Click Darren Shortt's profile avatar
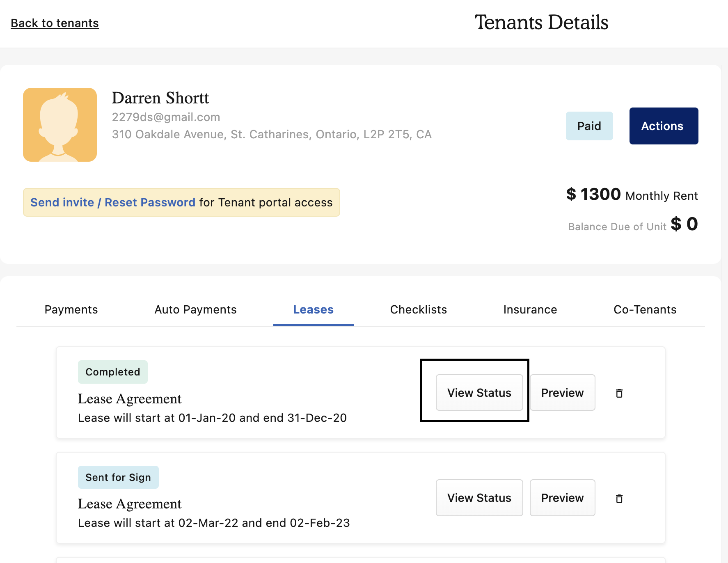The image size is (728, 563). [x=60, y=125]
